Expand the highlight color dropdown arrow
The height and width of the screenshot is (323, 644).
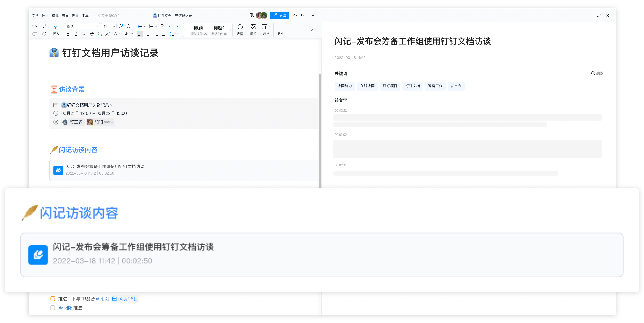pos(132,34)
